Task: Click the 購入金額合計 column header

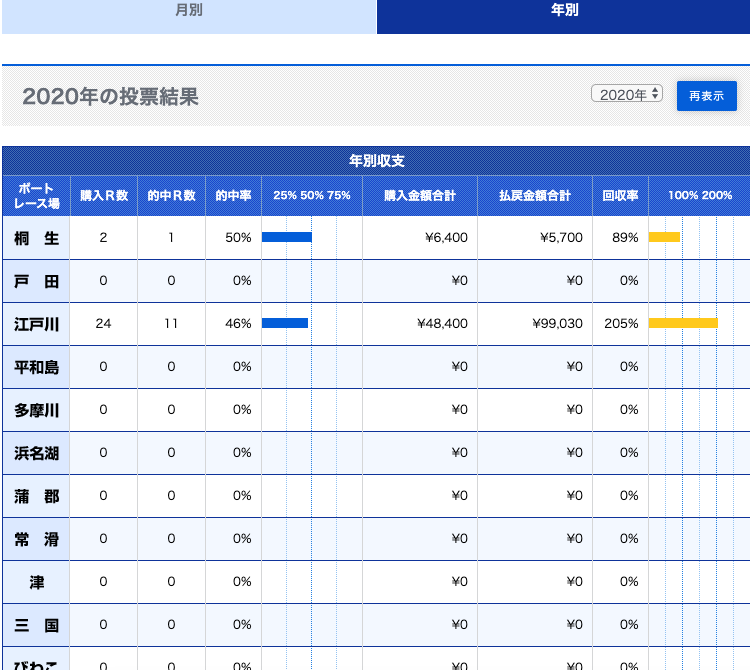Action: (419, 196)
